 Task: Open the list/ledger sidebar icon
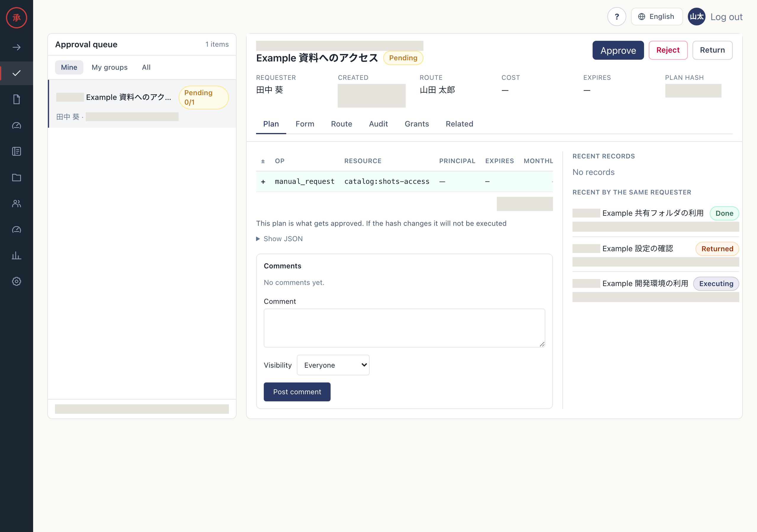coord(17,151)
